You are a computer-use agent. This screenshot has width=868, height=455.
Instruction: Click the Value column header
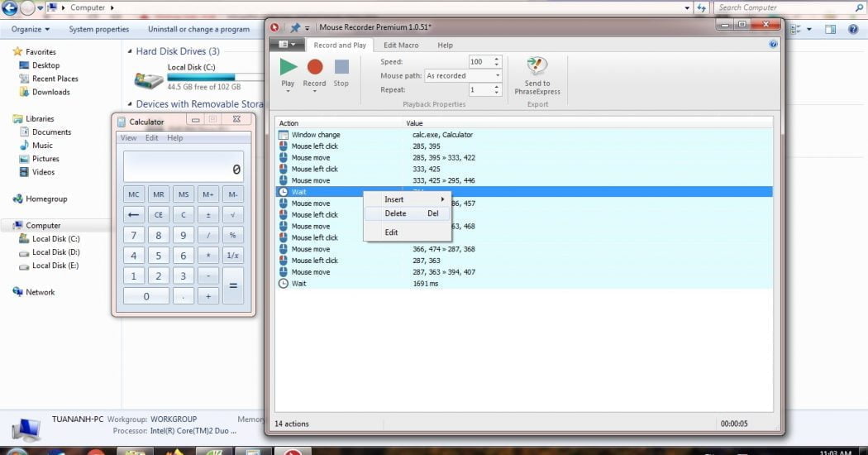point(588,123)
